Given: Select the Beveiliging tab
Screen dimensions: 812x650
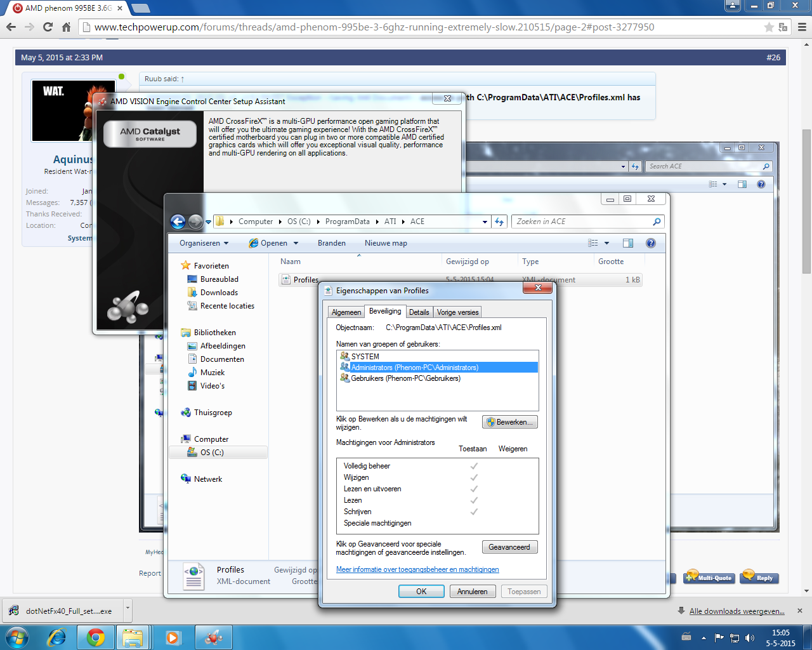Looking at the screenshot, I should click(x=385, y=311).
